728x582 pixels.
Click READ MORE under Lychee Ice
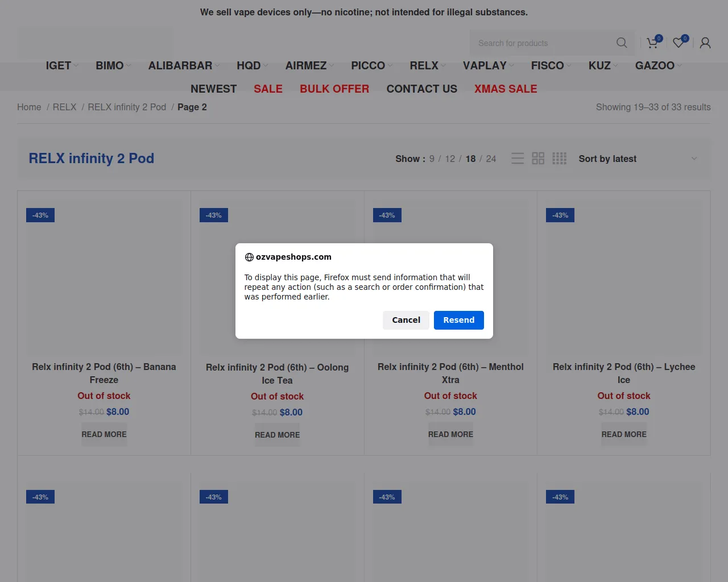624,434
